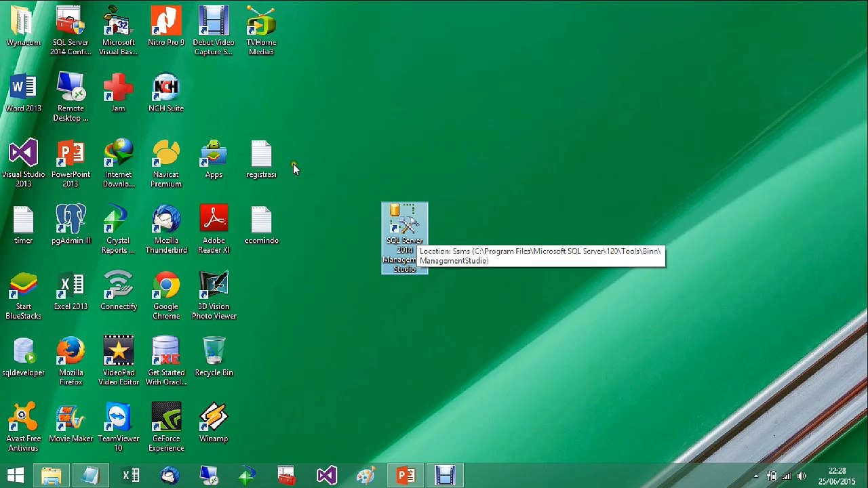868x488 pixels.
Task: Open the taskbar clock showing 22:28
Action: click(837, 476)
